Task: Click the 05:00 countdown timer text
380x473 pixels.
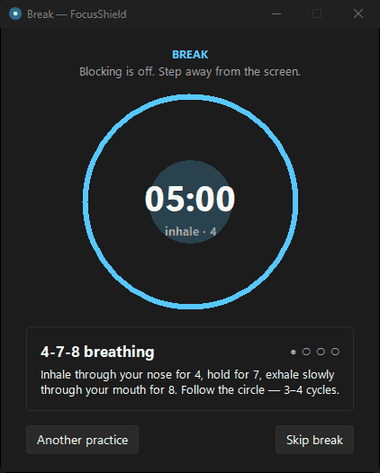Action: (x=190, y=199)
